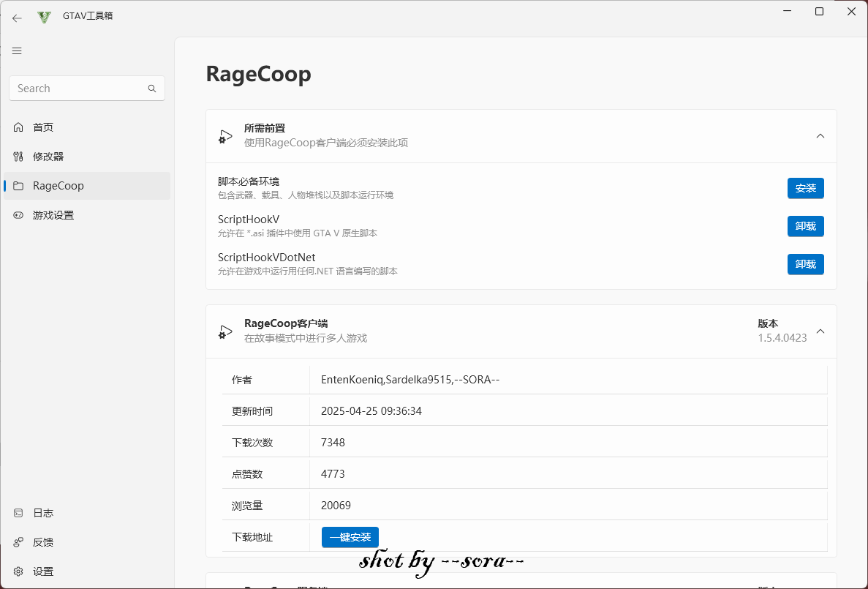
Task: Click the log icon beside 日志
Action: pyautogui.click(x=18, y=513)
